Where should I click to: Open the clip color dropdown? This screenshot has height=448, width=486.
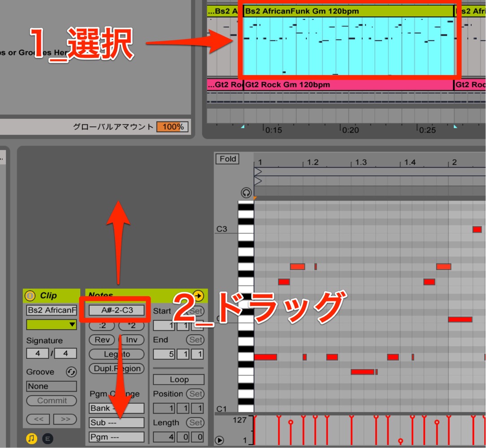52,324
